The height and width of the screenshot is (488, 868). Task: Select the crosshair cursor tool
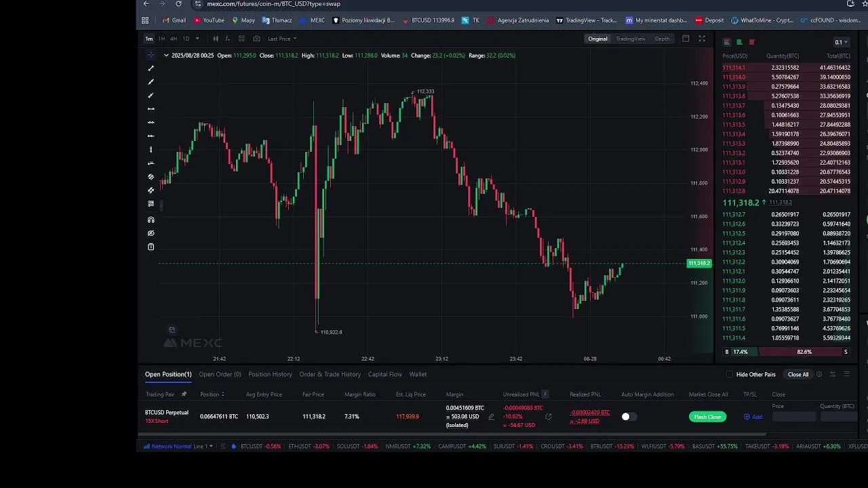click(x=151, y=55)
